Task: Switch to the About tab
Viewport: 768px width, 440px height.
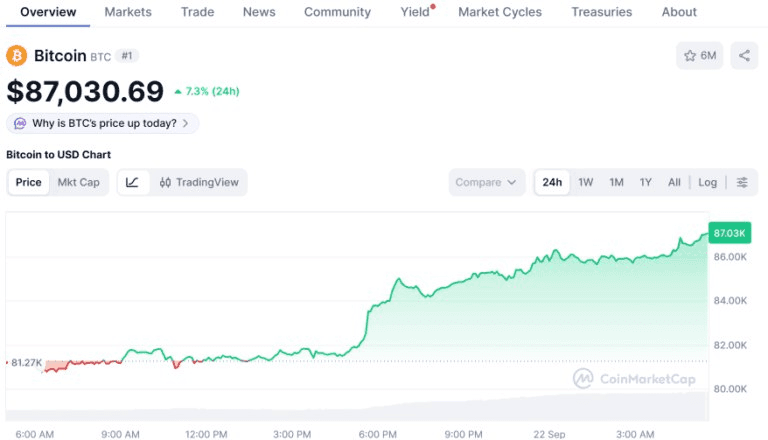Action: [679, 12]
